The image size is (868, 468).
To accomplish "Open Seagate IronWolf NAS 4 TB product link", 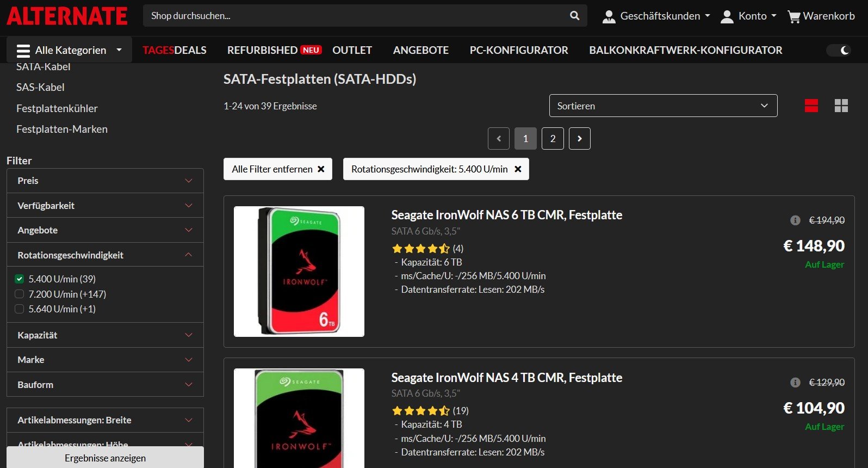I will pyautogui.click(x=506, y=378).
